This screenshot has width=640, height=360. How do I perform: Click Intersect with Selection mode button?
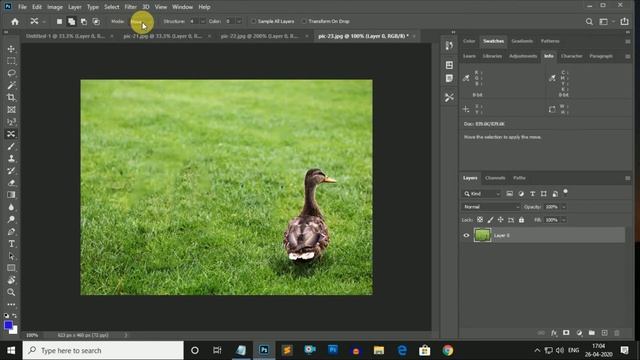click(96, 22)
